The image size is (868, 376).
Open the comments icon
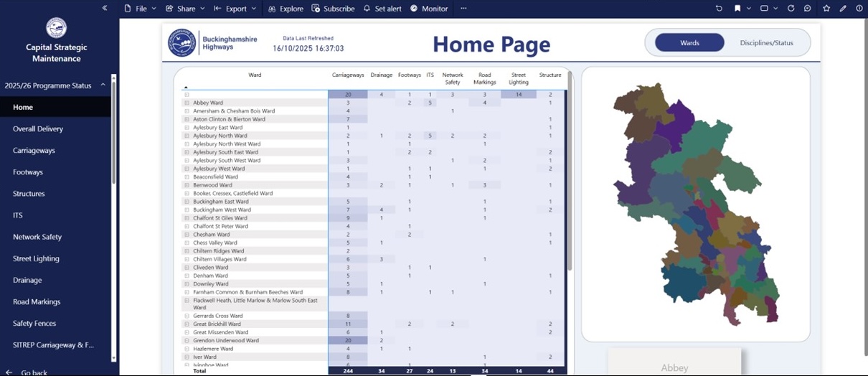point(808,9)
